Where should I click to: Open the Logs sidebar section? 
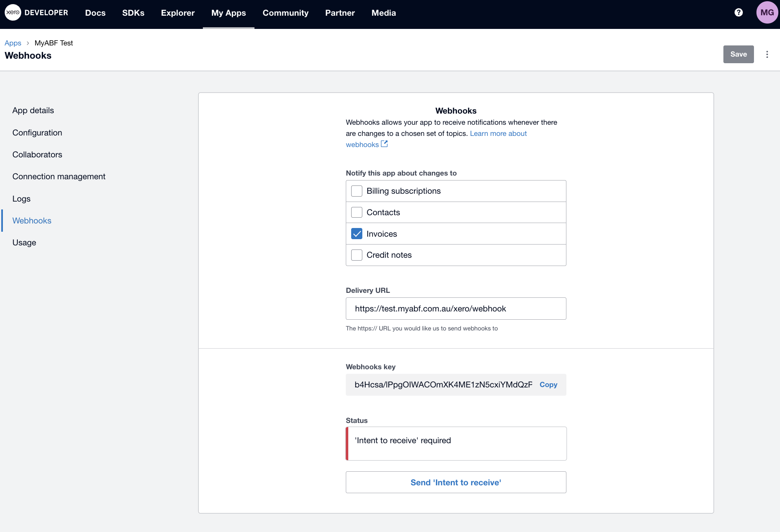(21, 199)
